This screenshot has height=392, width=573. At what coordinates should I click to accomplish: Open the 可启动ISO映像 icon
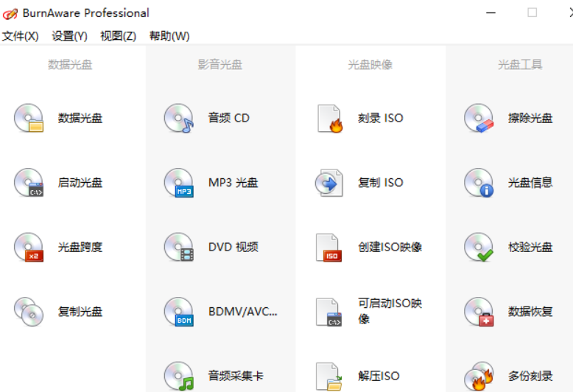click(328, 312)
